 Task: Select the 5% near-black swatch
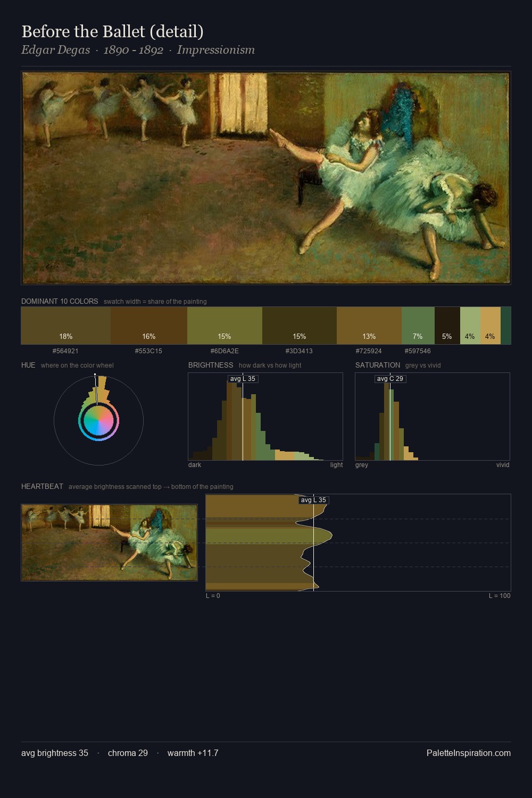(447, 326)
